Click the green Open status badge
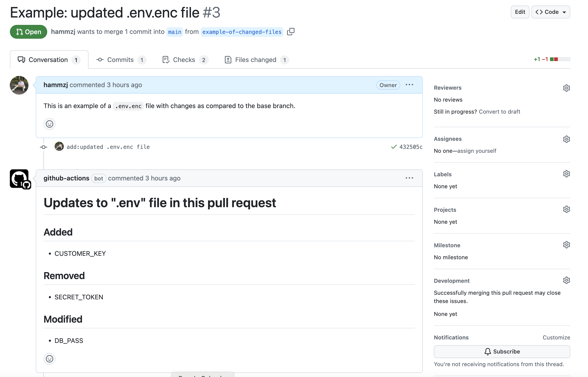This screenshot has height=377, width=588. click(28, 32)
